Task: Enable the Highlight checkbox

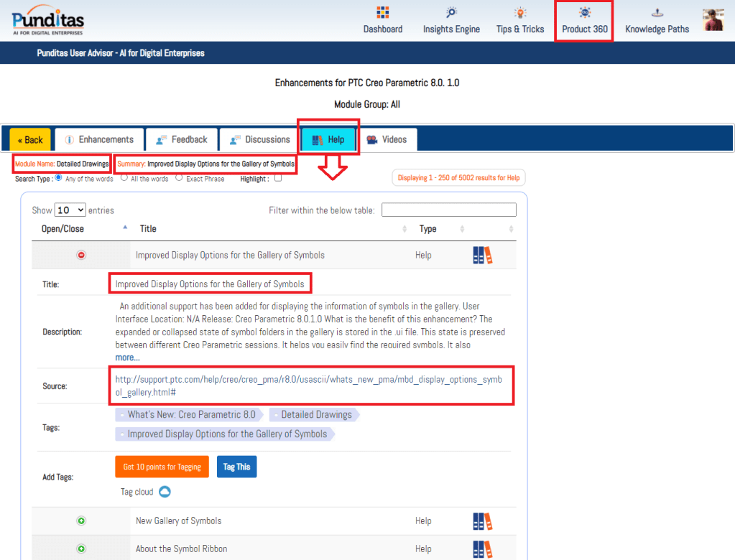Action: point(278,179)
